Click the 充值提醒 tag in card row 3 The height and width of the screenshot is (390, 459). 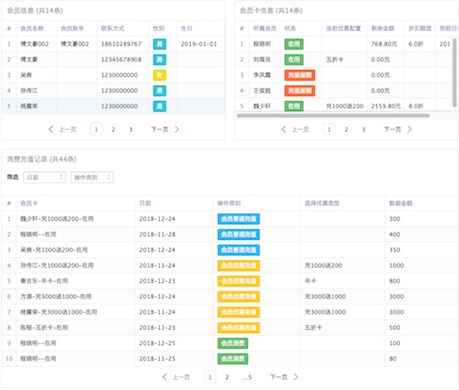[x=300, y=75]
